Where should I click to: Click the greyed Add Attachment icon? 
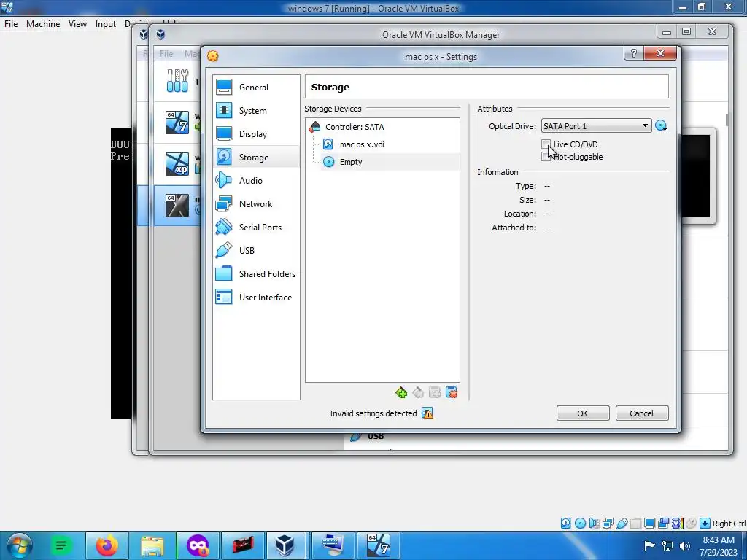(435, 392)
